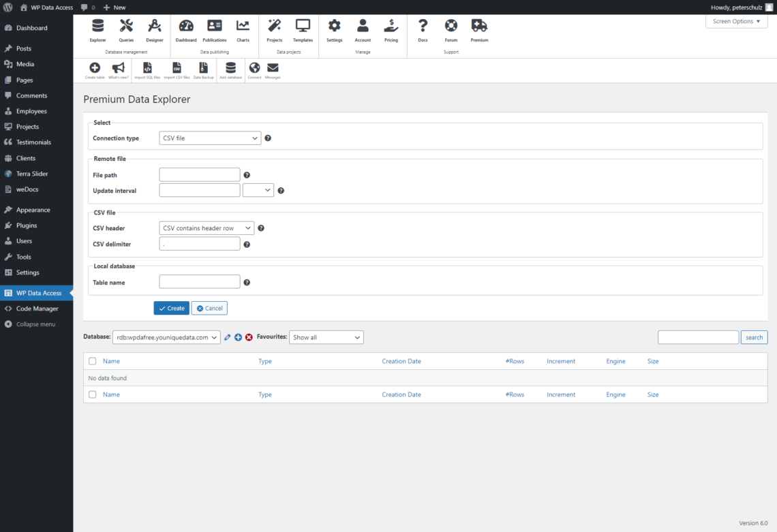Start a Data Backup
This screenshot has height=532, width=777.
pos(203,68)
